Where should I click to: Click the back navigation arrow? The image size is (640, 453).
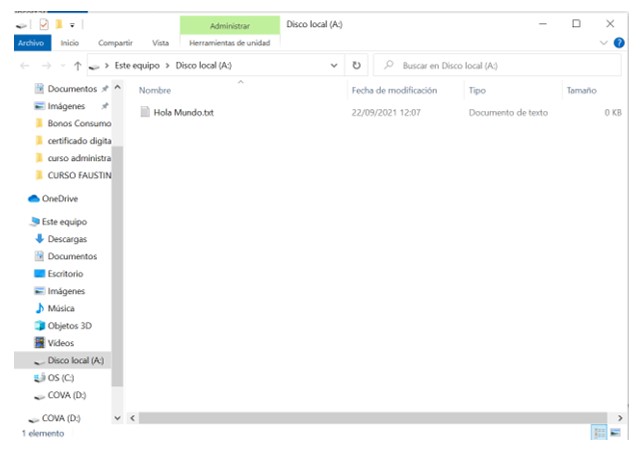tap(25, 65)
